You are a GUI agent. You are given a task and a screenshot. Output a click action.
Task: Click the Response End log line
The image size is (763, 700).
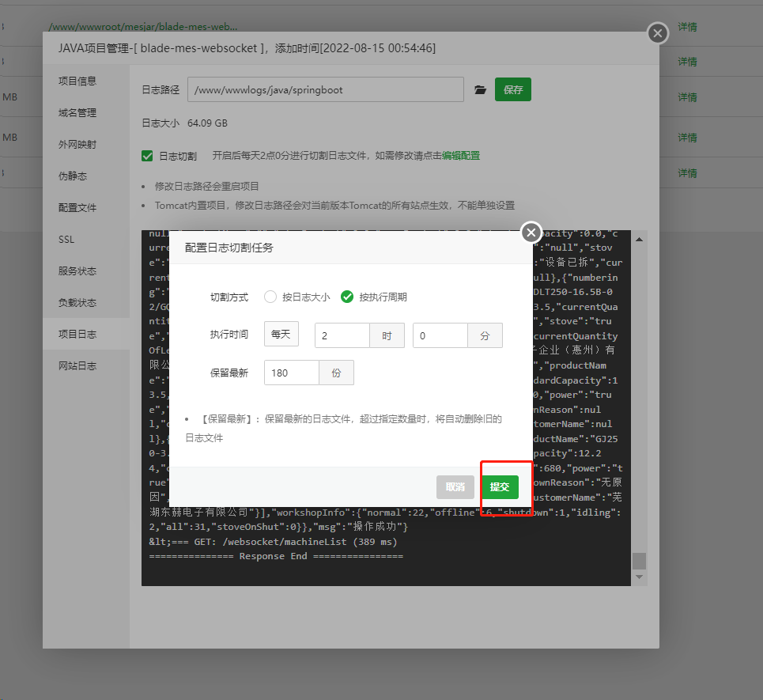tap(276, 556)
